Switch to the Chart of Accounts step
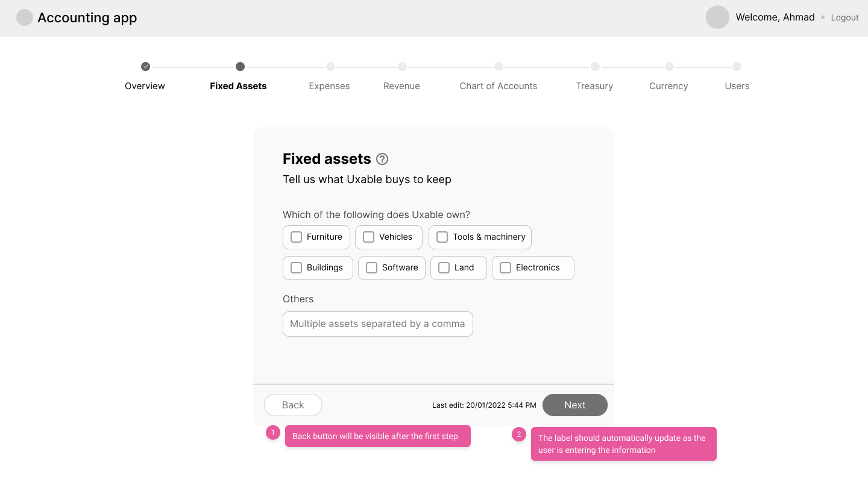 pos(498,67)
